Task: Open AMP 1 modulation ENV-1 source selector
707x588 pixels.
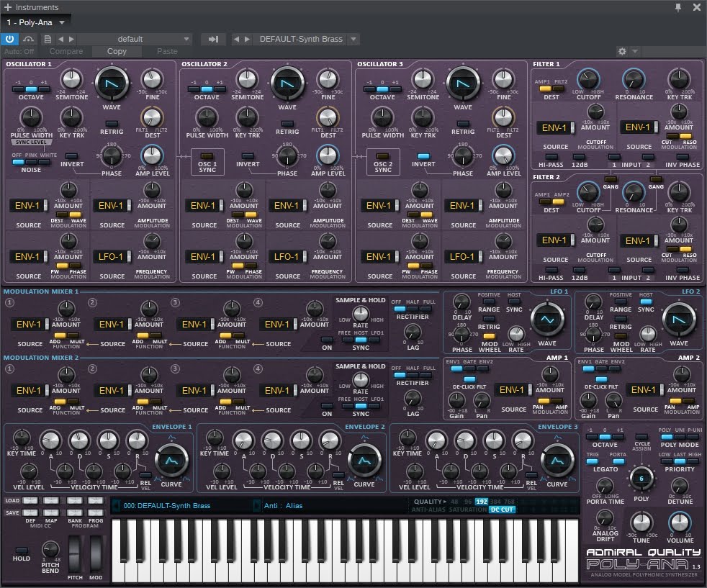Action: 513,390
